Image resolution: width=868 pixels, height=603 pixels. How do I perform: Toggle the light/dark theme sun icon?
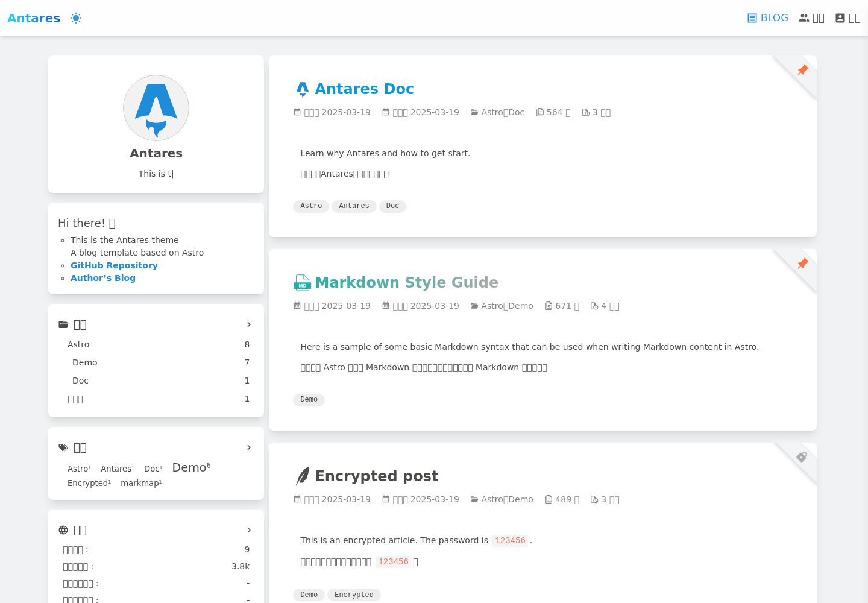click(x=76, y=18)
